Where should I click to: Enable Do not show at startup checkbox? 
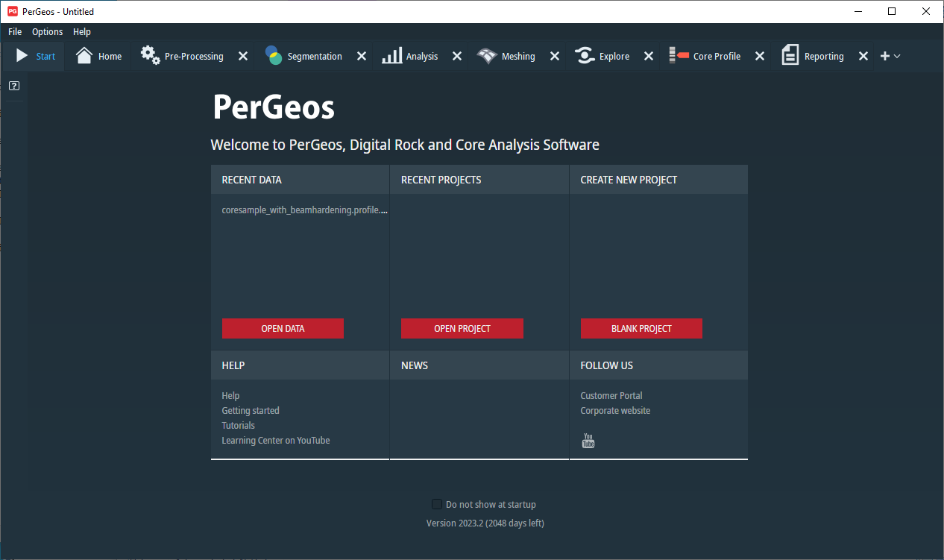point(437,504)
